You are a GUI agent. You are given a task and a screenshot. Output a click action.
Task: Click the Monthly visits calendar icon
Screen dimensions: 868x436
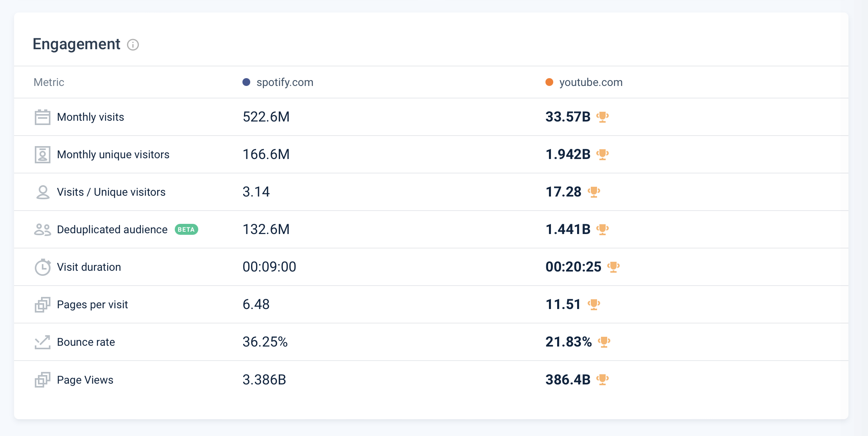tap(42, 117)
